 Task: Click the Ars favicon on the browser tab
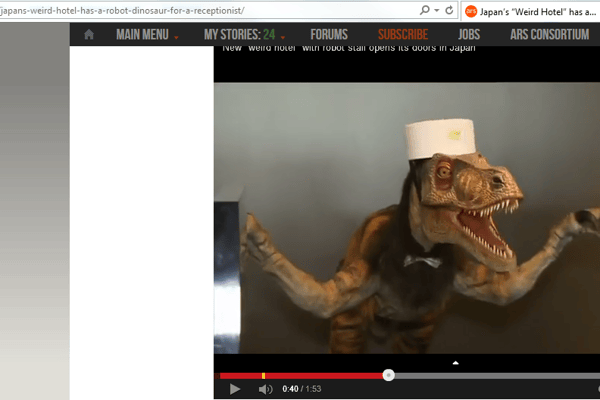pos(471,10)
